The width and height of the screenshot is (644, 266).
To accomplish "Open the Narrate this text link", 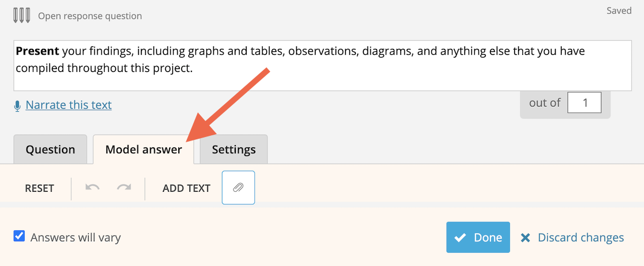I will (x=68, y=105).
